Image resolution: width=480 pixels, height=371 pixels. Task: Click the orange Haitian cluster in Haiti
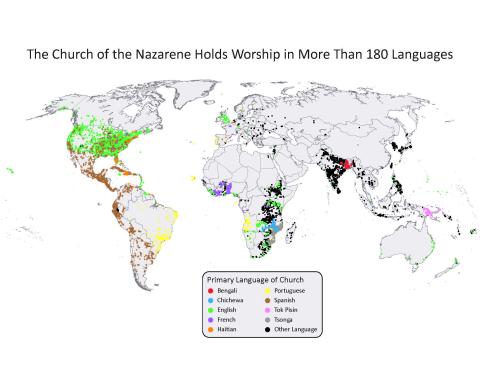127,173
